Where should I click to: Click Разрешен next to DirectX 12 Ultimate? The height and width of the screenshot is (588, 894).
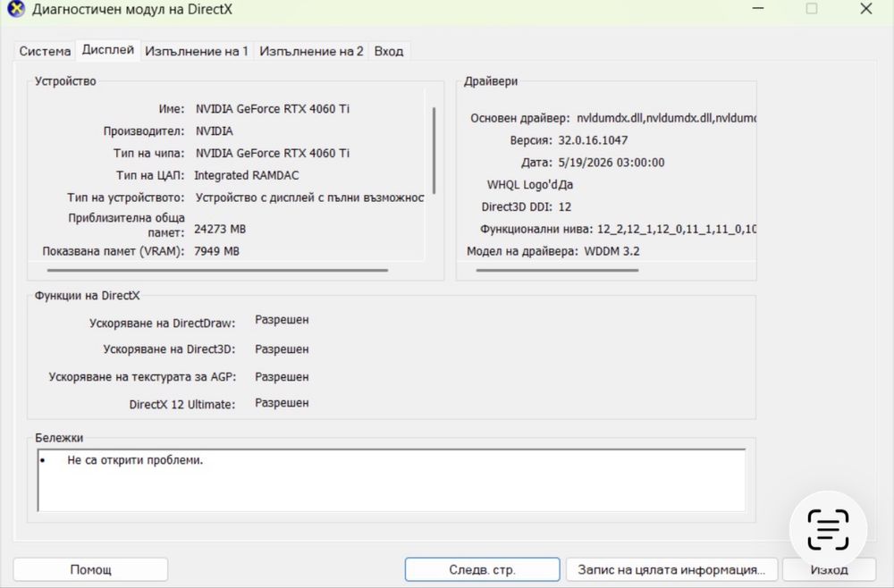(282, 403)
